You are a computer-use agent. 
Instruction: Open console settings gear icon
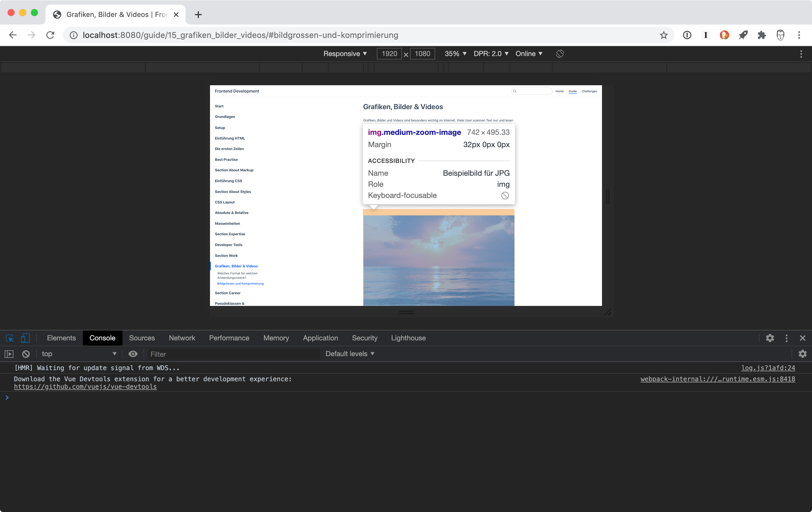point(802,354)
